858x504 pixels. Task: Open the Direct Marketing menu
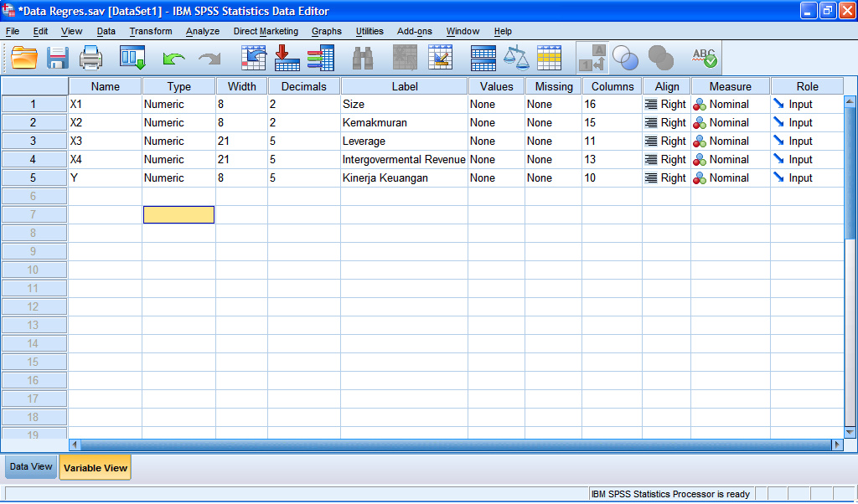pyautogui.click(x=266, y=31)
